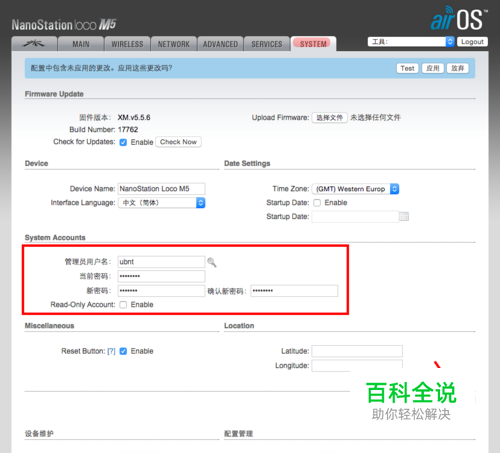Screen dimensions: 500x453
Task: Open the Reset Button [?] help link
Action: pyautogui.click(x=111, y=351)
